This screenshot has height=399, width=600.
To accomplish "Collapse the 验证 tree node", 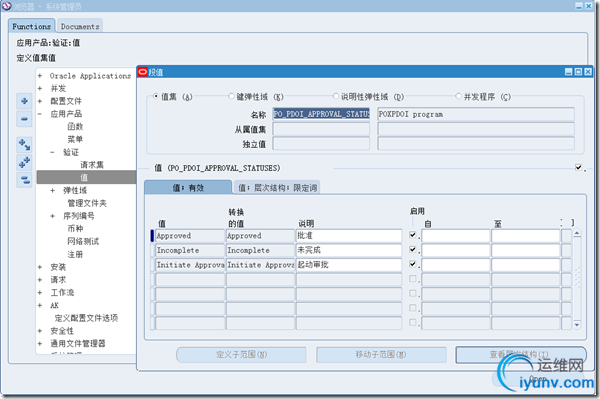I will [52, 152].
